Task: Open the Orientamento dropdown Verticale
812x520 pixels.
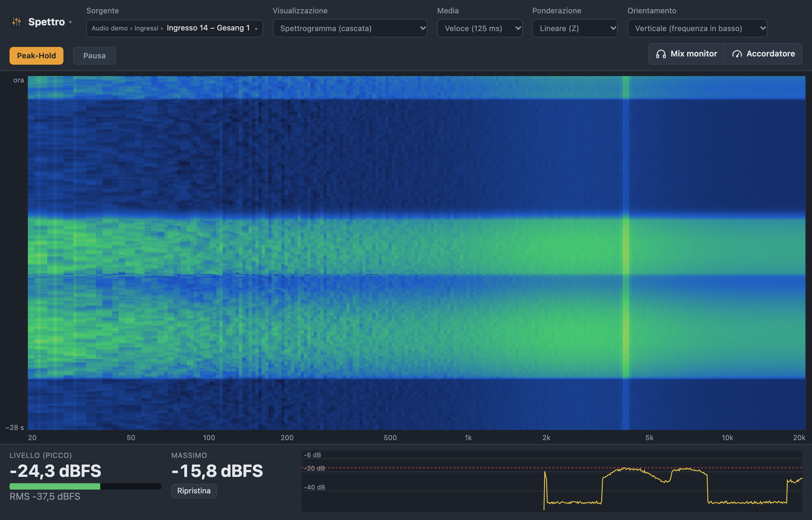Action: pos(697,28)
